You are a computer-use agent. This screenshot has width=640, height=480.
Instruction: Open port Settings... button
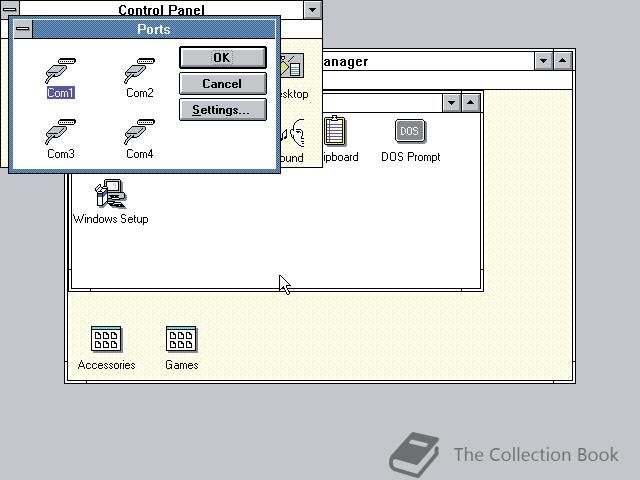223,110
